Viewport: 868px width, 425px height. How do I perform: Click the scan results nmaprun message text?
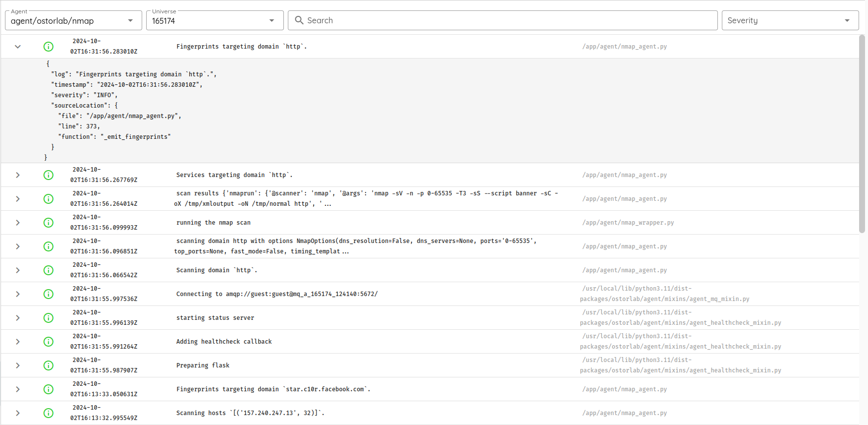(366, 199)
